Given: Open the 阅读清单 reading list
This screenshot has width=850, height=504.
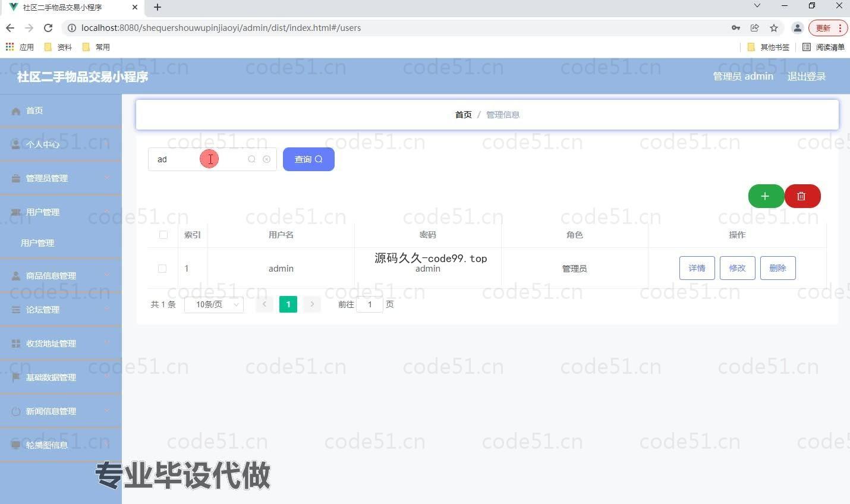Looking at the screenshot, I should [x=824, y=47].
